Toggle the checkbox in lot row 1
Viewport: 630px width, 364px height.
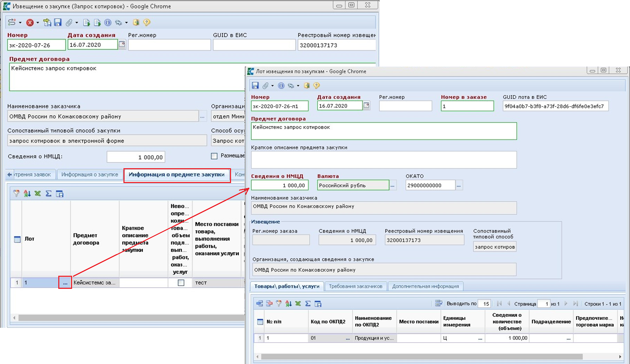tap(181, 283)
